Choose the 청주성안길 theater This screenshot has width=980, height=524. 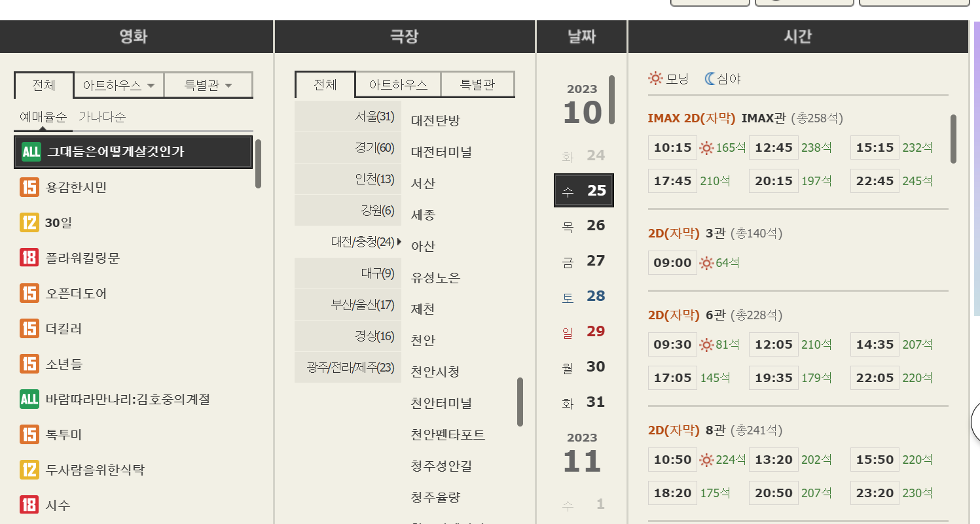point(441,466)
